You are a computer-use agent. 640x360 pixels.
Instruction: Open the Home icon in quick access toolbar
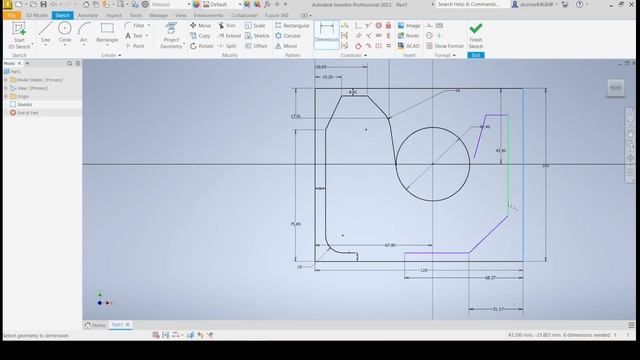pos(86,4)
